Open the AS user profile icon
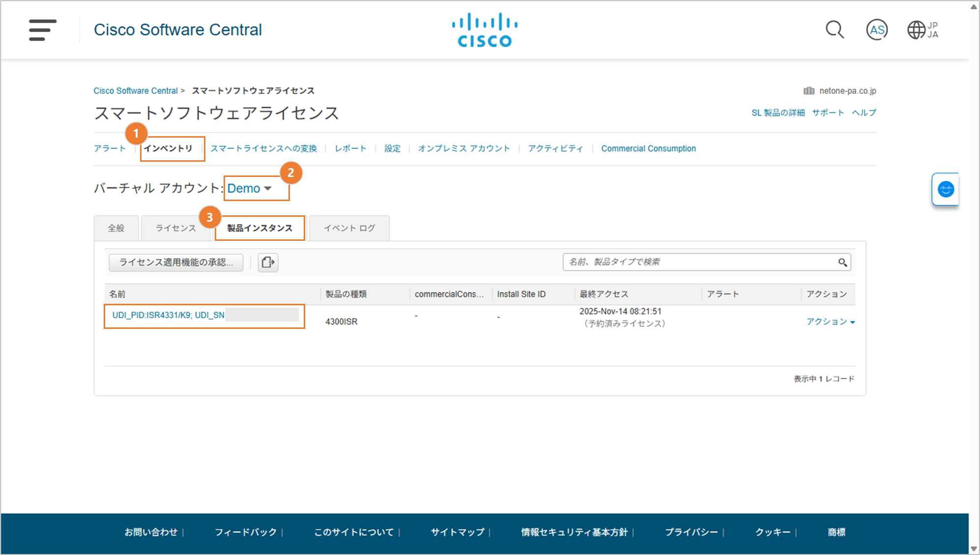Screen dimensions: 980x555 [877, 30]
